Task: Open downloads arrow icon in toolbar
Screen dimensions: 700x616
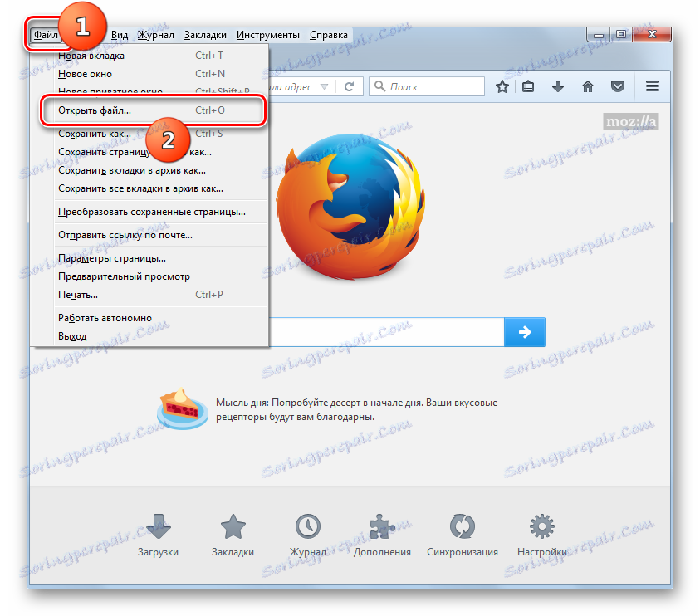Action: tap(557, 86)
